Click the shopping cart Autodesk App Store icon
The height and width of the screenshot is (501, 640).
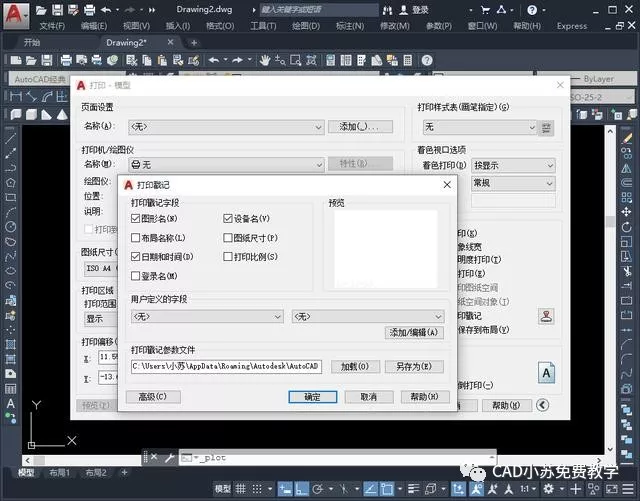coord(485,10)
